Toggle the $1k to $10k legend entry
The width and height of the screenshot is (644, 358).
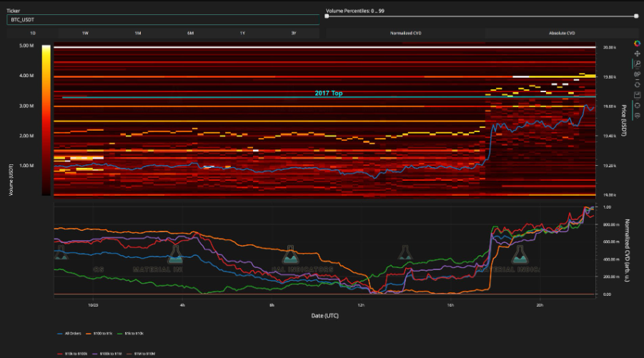point(130,334)
